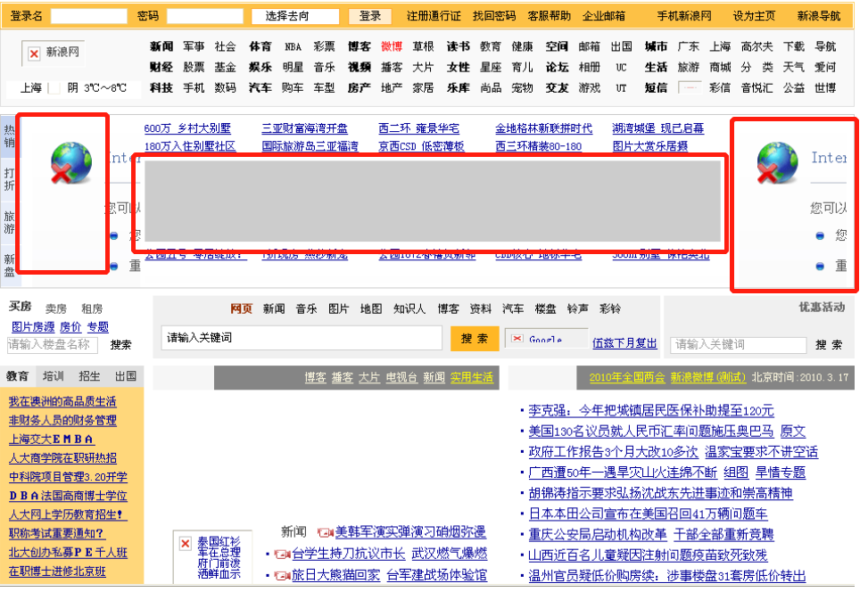Open the 我在澳洲的高品质生活 link

pyautogui.click(x=62, y=402)
